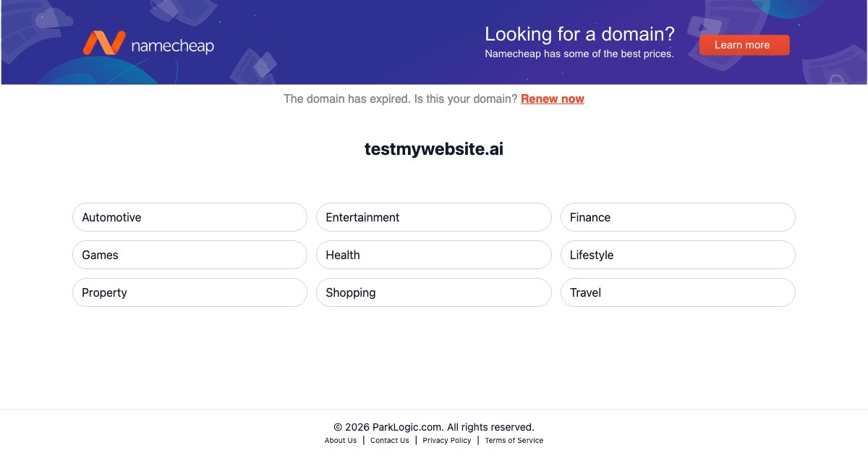The image size is (868, 456).
Task: Click the 'Looking for a domain?' banner text
Action: 579,34
